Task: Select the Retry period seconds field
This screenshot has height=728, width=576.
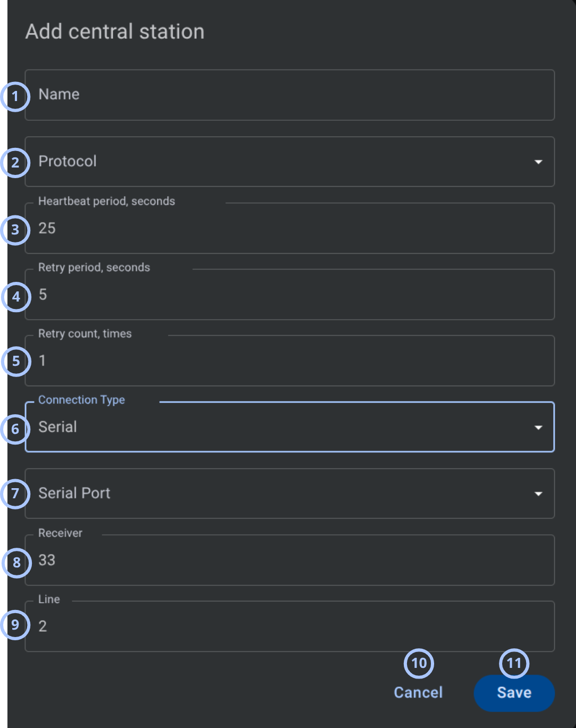Action: (x=290, y=295)
